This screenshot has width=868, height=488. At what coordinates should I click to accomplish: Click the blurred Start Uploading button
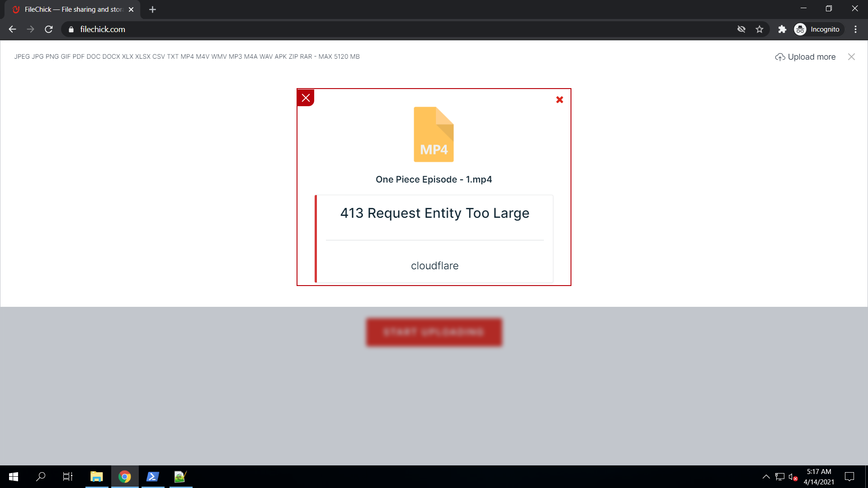pyautogui.click(x=434, y=332)
